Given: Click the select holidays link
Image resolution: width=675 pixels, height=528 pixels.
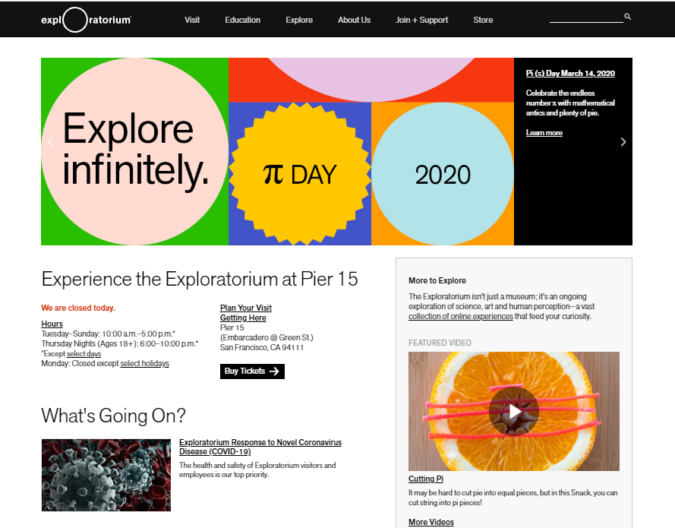Looking at the screenshot, I should click(x=144, y=364).
